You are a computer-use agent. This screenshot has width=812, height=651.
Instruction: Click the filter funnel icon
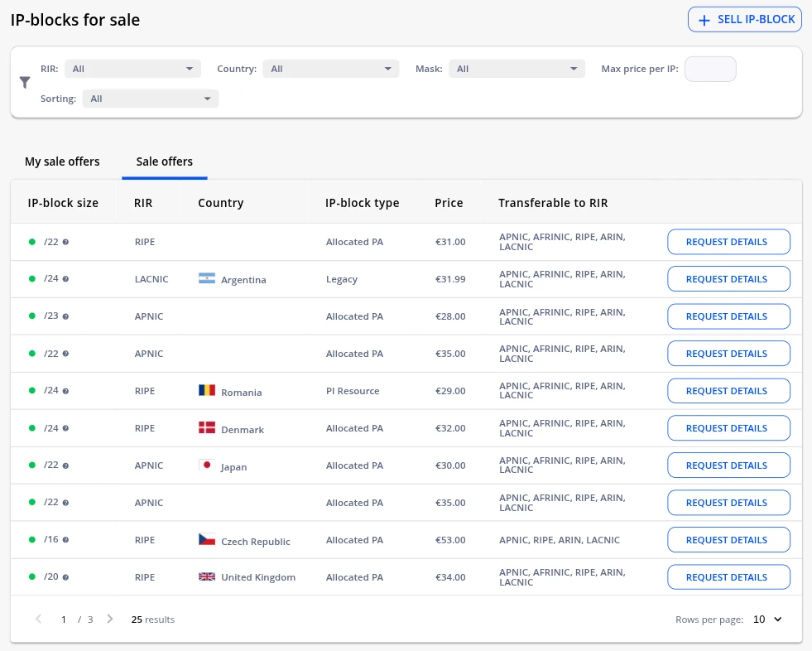pos(25,82)
